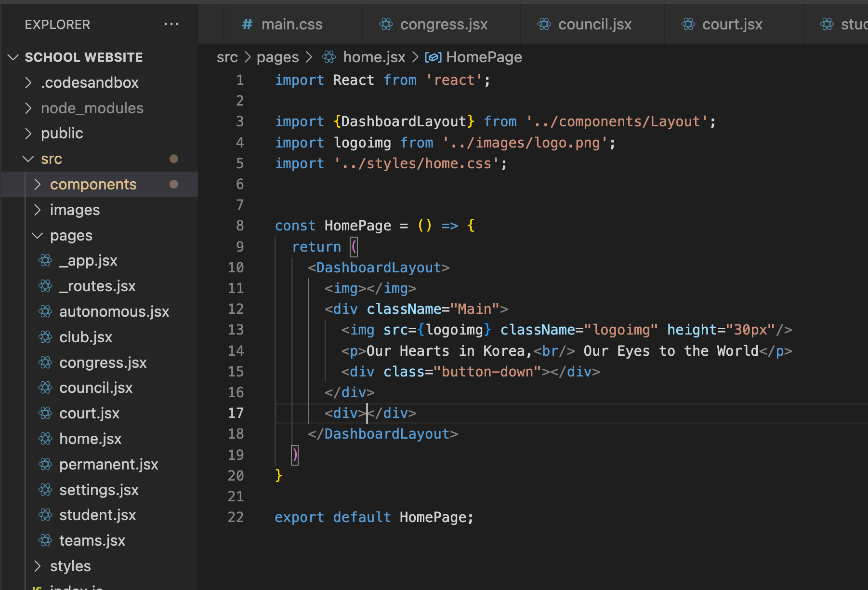Click React icon on council.jsx tab

tap(544, 24)
